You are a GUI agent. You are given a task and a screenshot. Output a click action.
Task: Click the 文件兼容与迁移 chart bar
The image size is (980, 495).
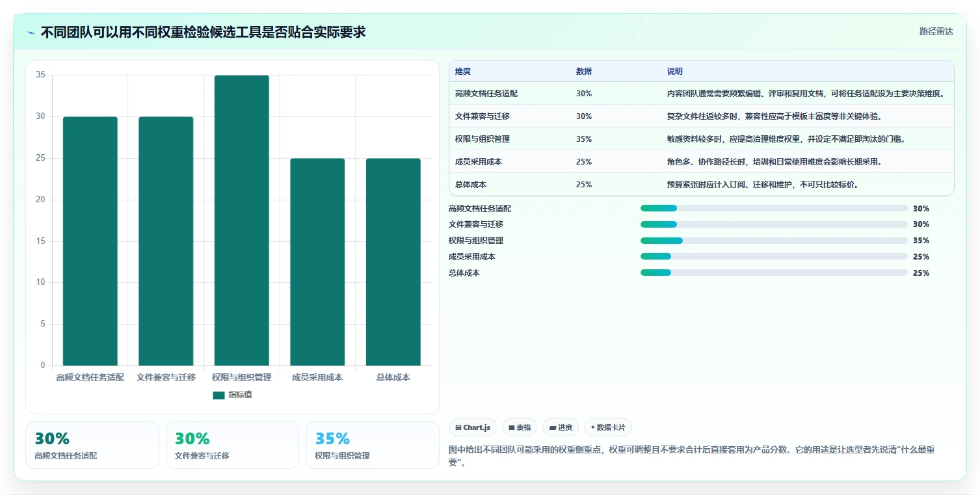click(166, 241)
